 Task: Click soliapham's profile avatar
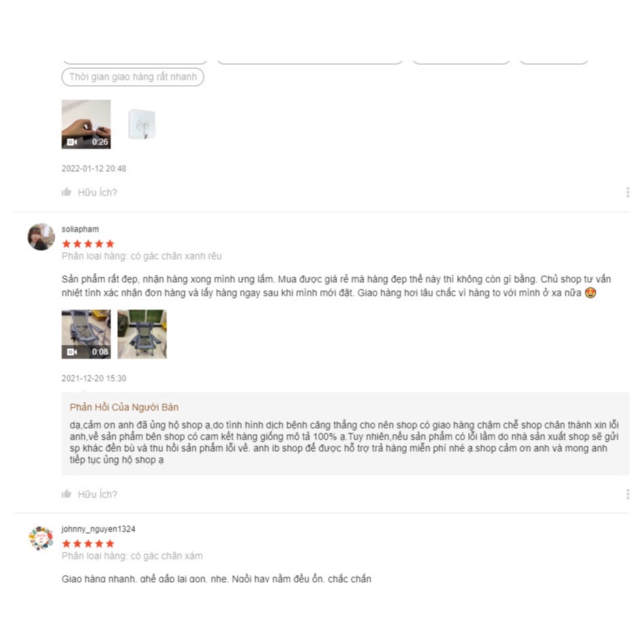(41, 236)
